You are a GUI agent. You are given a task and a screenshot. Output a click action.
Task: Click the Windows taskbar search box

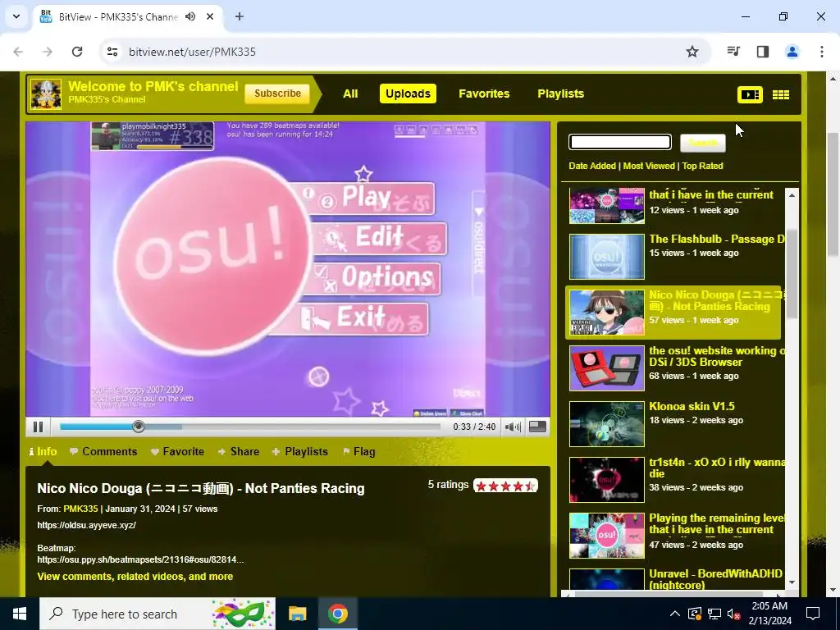pos(157,614)
